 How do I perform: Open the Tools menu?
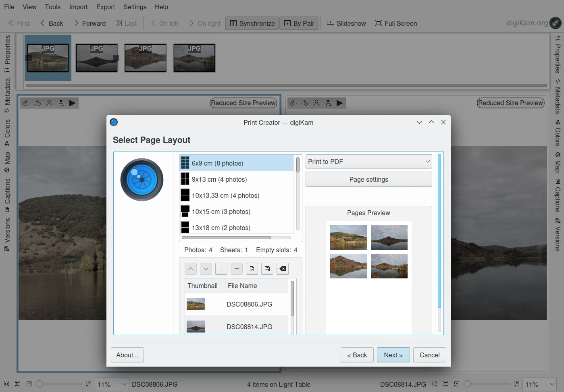click(x=53, y=7)
